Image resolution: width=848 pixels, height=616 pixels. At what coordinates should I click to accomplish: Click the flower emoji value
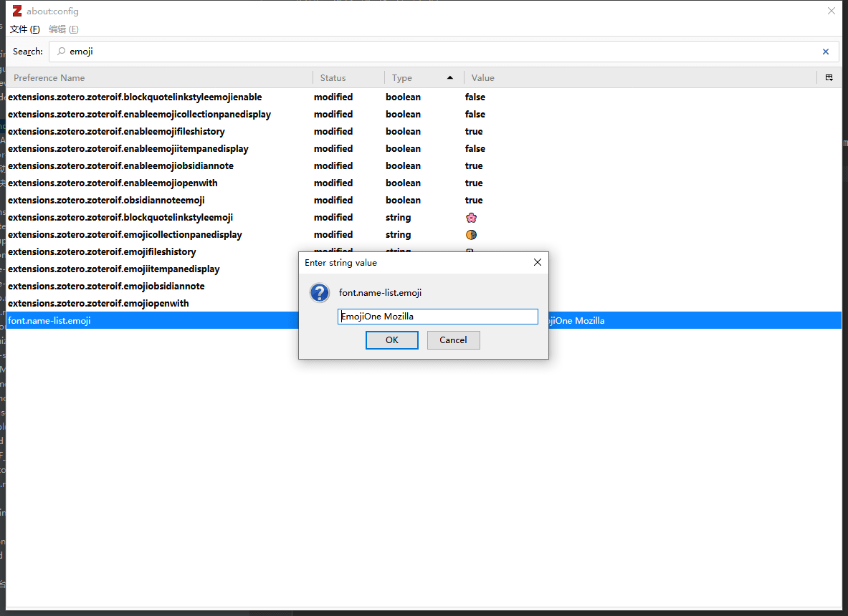[x=471, y=217]
